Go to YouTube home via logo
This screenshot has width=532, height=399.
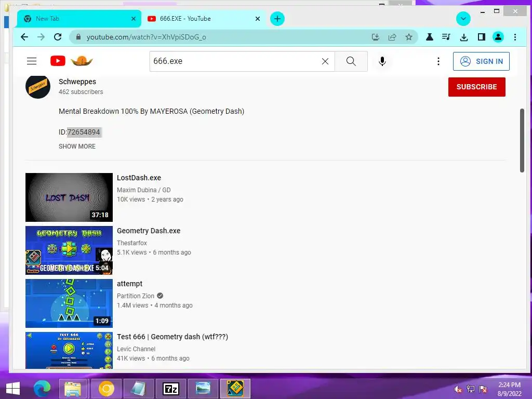(x=58, y=61)
